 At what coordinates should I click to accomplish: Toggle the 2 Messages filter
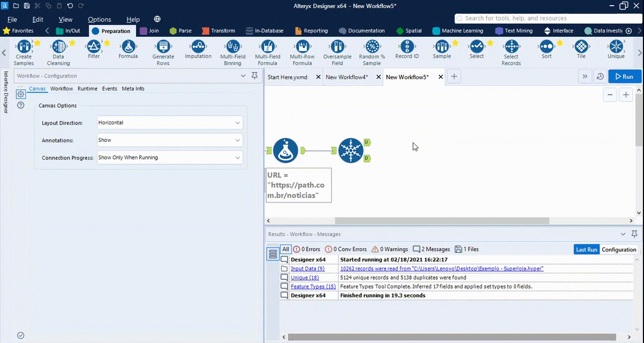(x=431, y=249)
